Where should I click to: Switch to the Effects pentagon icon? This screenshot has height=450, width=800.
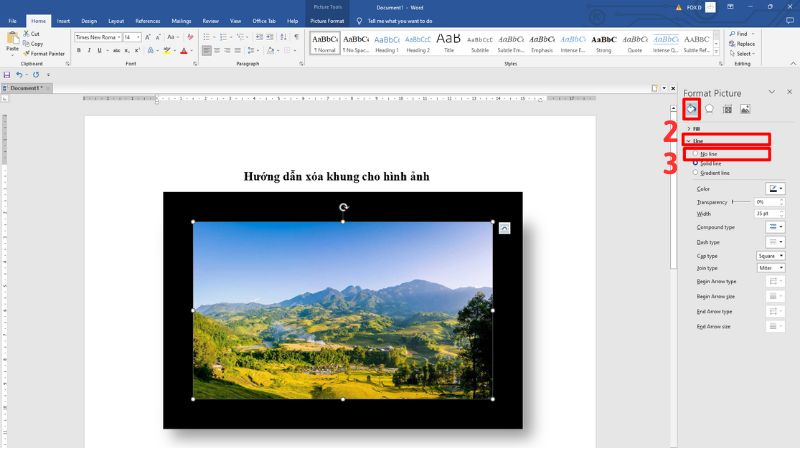(709, 109)
